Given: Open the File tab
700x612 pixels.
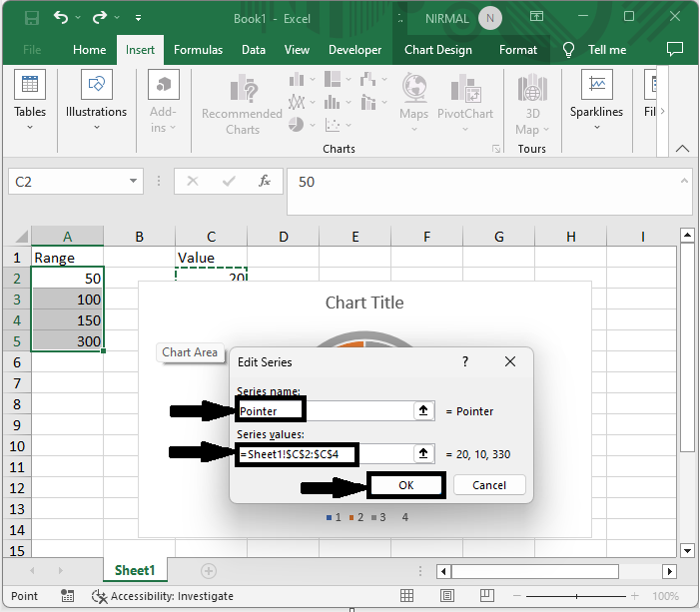Looking at the screenshot, I should coord(32,50).
